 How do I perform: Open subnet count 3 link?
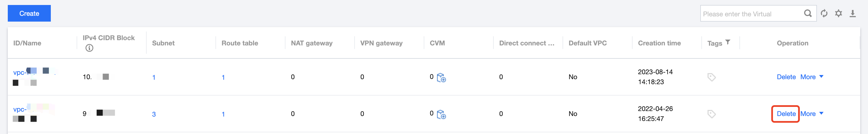(154, 114)
